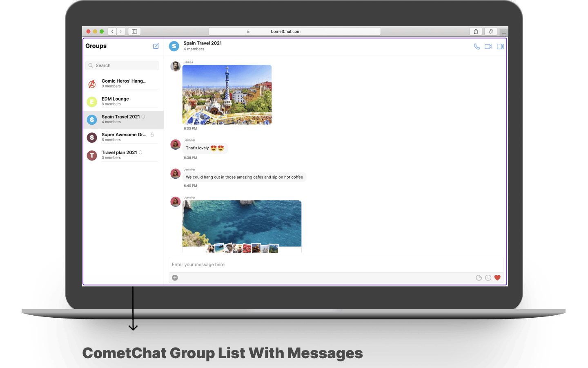Click the photo collage strip thumbnails

tap(242, 248)
